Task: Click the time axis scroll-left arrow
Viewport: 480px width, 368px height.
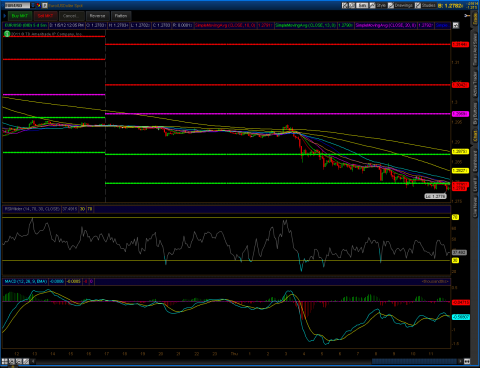Action: click(33, 361)
